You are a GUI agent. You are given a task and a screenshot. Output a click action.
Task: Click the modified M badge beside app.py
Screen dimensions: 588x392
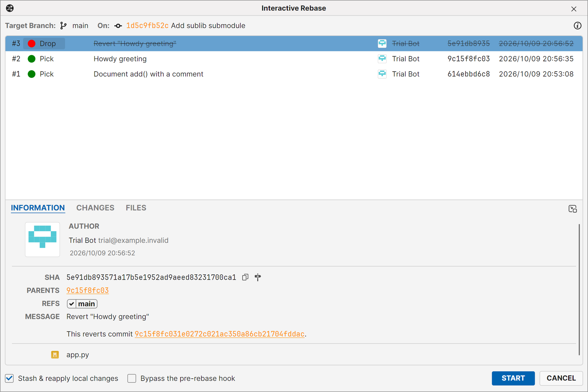pyautogui.click(x=55, y=355)
